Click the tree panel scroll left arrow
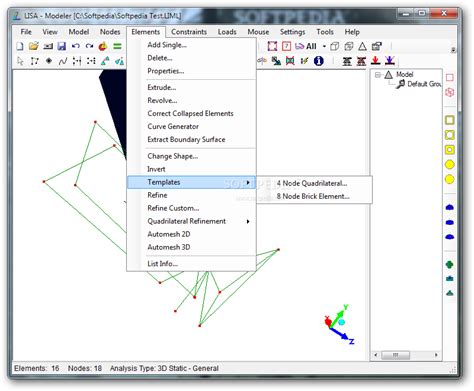The width and height of the screenshot is (474, 391). click(376, 355)
